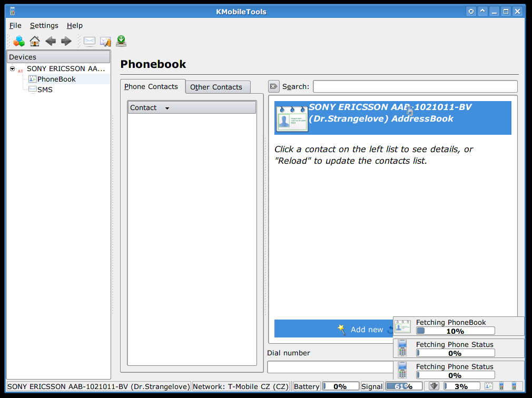Viewport: 532px width, 398px height.
Task: Click the colored cubes toolbar icon
Action: point(19,42)
